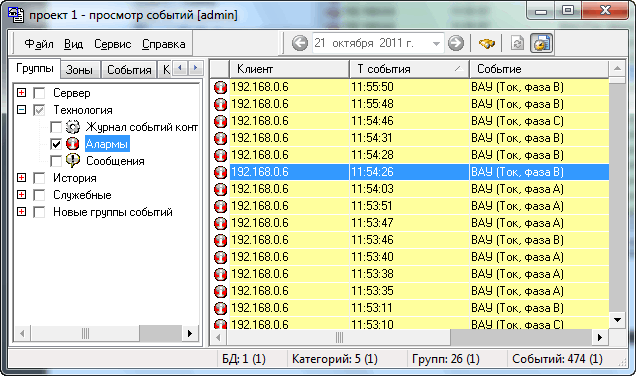
Task: Select the row with time 11:54:03
Action: [409, 189]
